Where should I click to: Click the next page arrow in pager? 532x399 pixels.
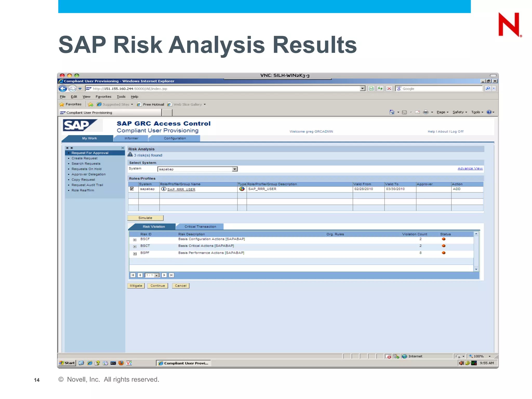(164, 275)
